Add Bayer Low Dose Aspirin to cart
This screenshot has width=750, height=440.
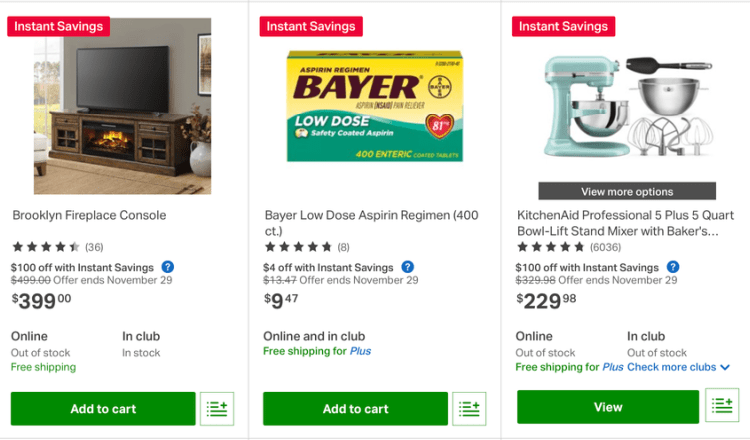[x=355, y=408]
